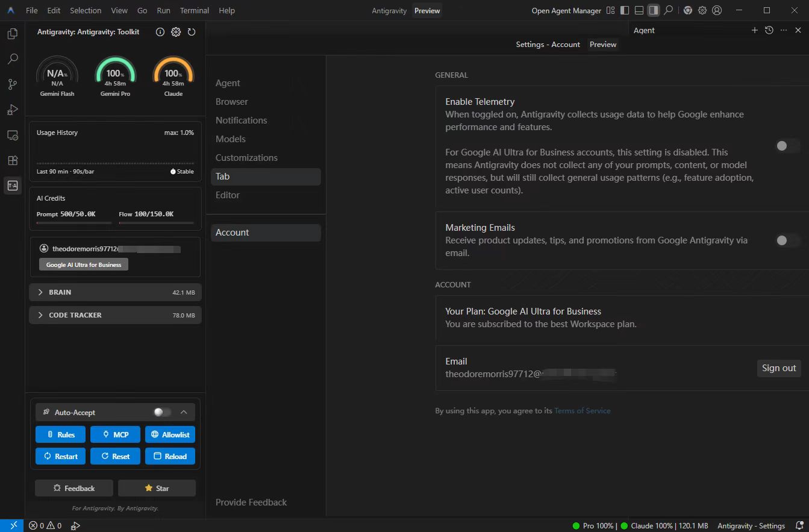Open the Terminal menu
Viewport: 809px width, 532px height.
click(195, 10)
